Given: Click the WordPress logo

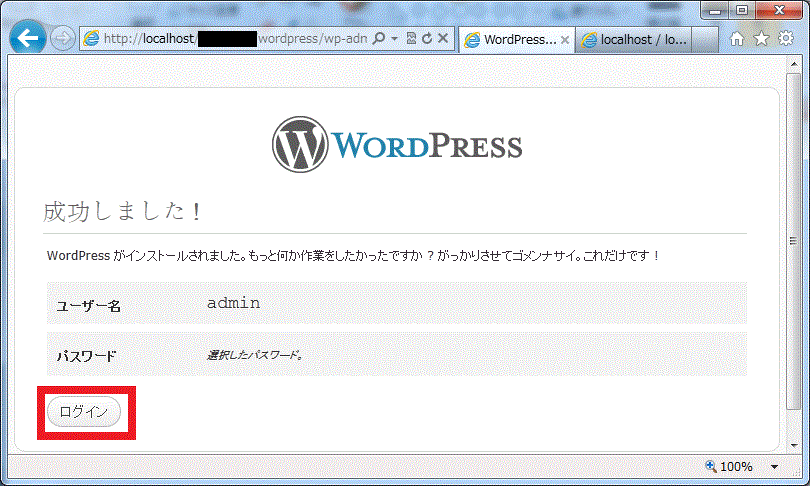Looking at the screenshot, I should pyautogui.click(x=397, y=145).
